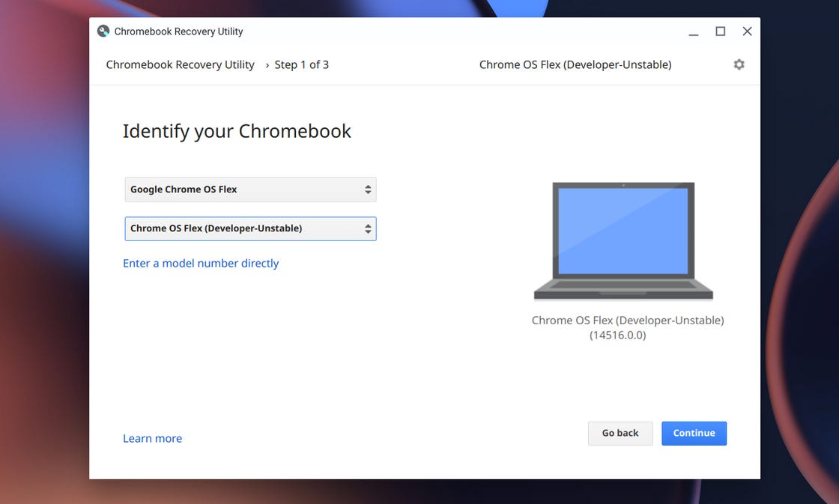This screenshot has width=839, height=504.
Task: Click the blue Continue button
Action: (694, 434)
